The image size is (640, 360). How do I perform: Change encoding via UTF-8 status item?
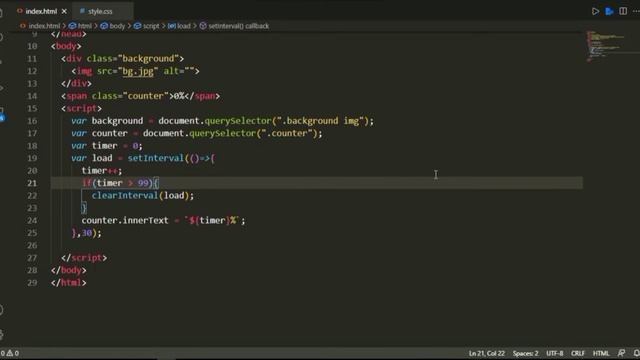point(554,353)
